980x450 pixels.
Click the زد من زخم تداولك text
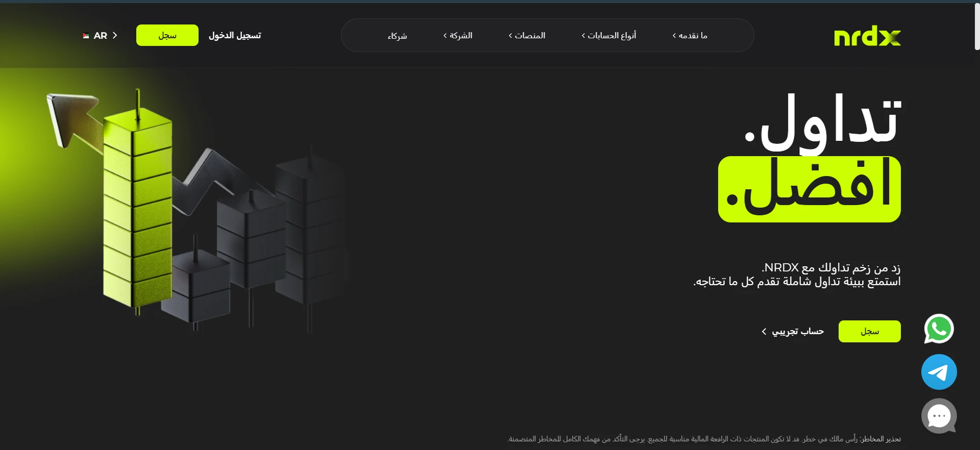[831, 268]
